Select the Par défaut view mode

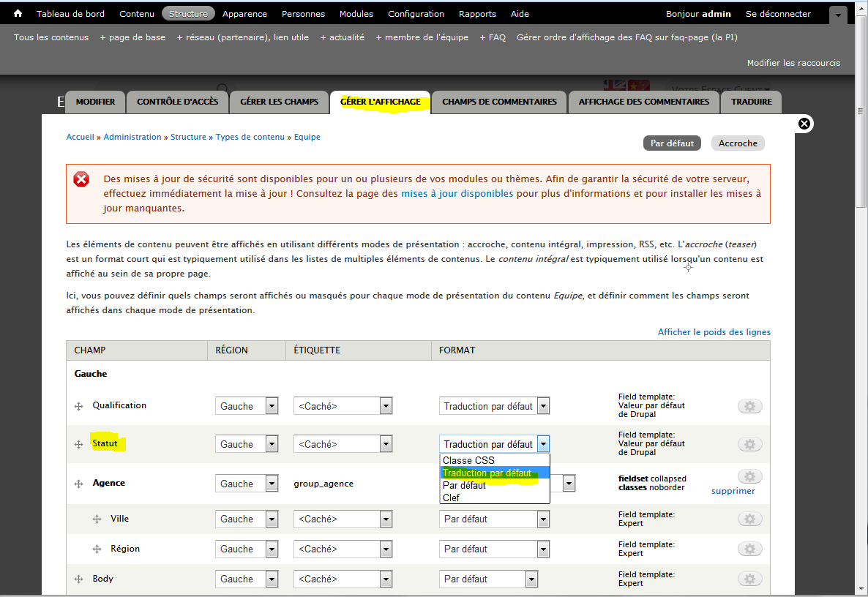[671, 143]
